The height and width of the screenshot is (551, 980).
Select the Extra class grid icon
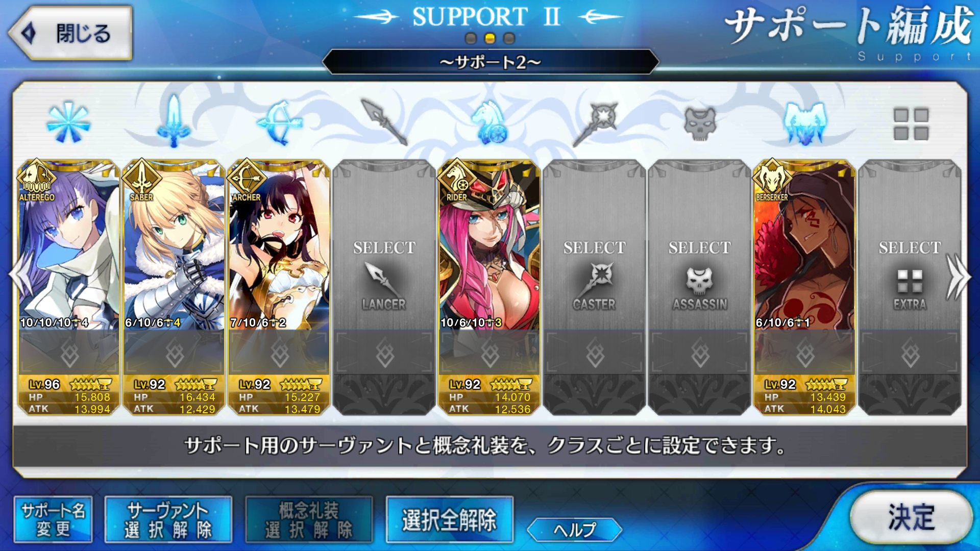pyautogui.click(x=911, y=123)
